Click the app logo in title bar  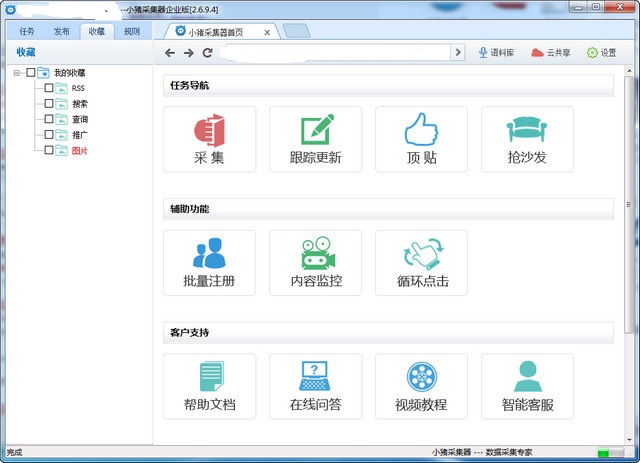pyautogui.click(x=11, y=9)
